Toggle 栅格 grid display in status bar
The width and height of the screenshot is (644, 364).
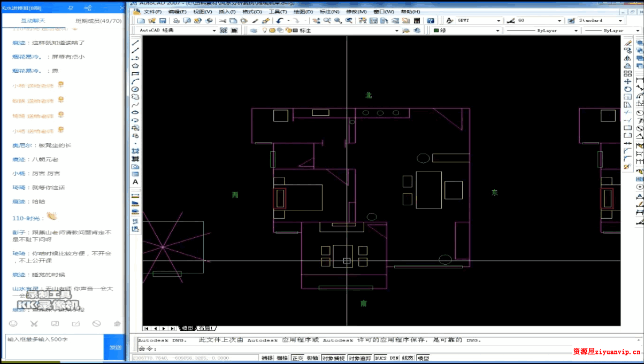pyautogui.click(x=282, y=358)
